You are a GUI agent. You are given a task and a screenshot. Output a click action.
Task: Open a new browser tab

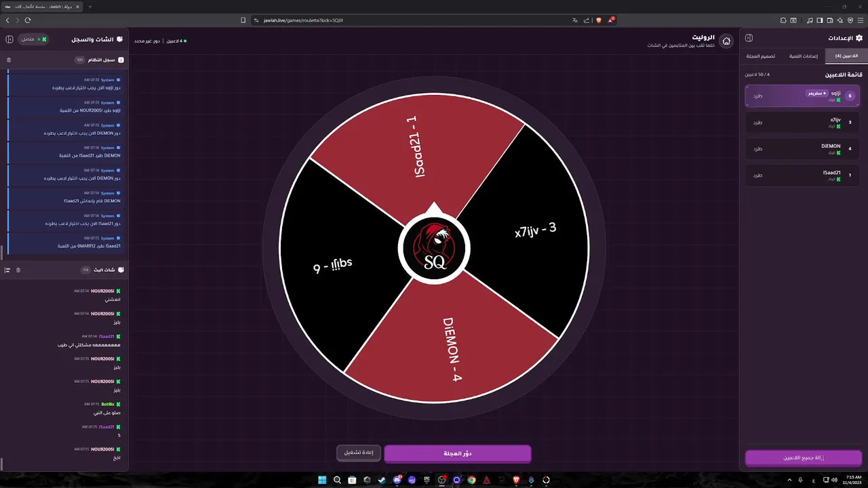click(x=90, y=7)
